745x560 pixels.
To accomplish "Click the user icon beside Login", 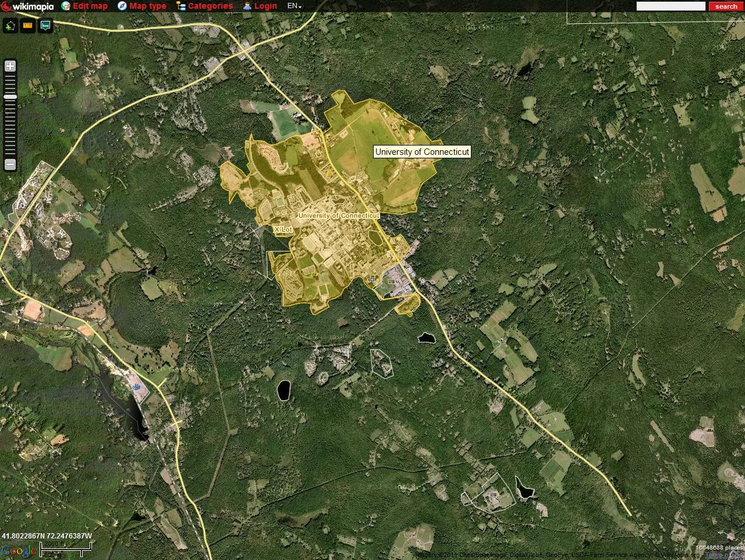I will click(x=247, y=6).
